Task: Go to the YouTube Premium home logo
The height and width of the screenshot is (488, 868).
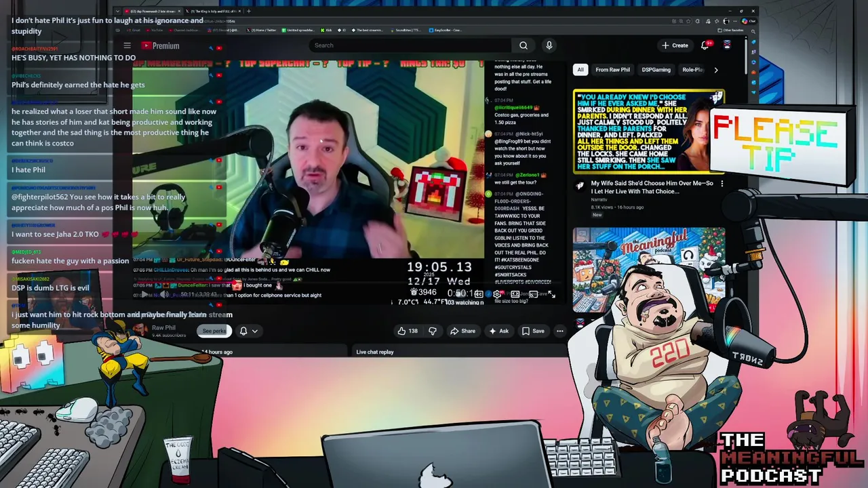Action: point(161,45)
